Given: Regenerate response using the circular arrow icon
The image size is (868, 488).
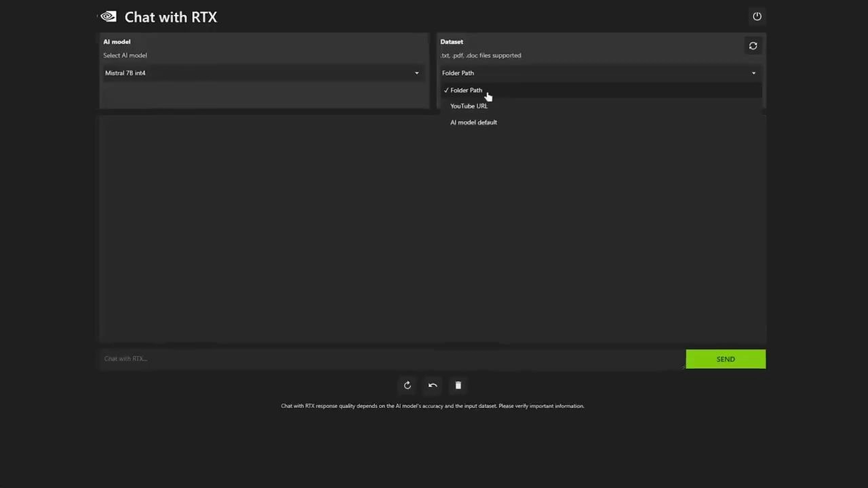Looking at the screenshot, I should [407, 385].
